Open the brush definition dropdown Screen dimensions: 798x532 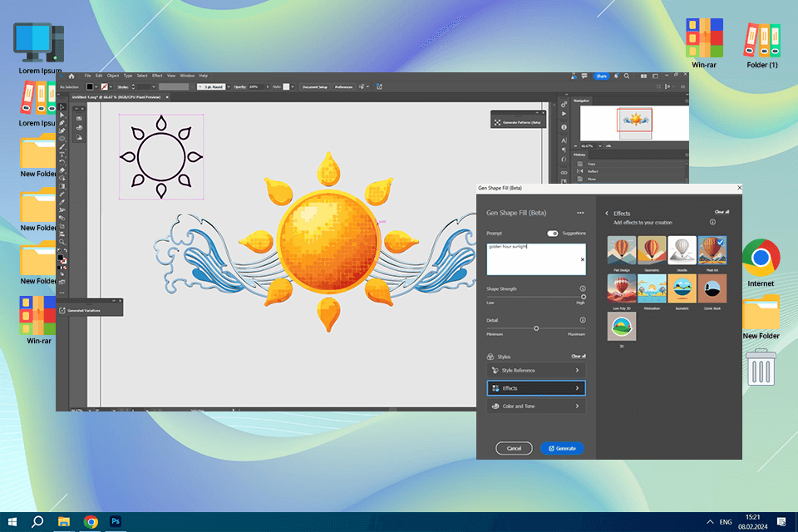229,86
